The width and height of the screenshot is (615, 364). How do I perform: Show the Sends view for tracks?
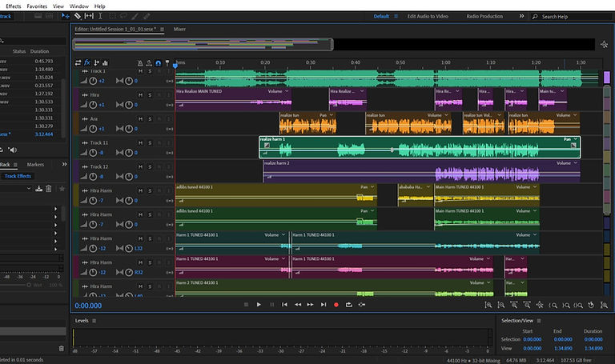[x=96, y=62]
